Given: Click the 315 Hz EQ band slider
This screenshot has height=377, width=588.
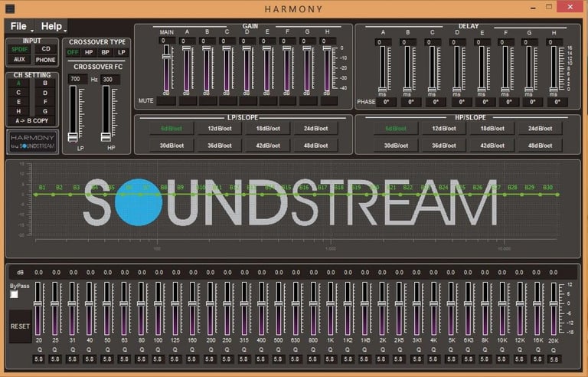Looking at the screenshot, I should click(244, 309).
